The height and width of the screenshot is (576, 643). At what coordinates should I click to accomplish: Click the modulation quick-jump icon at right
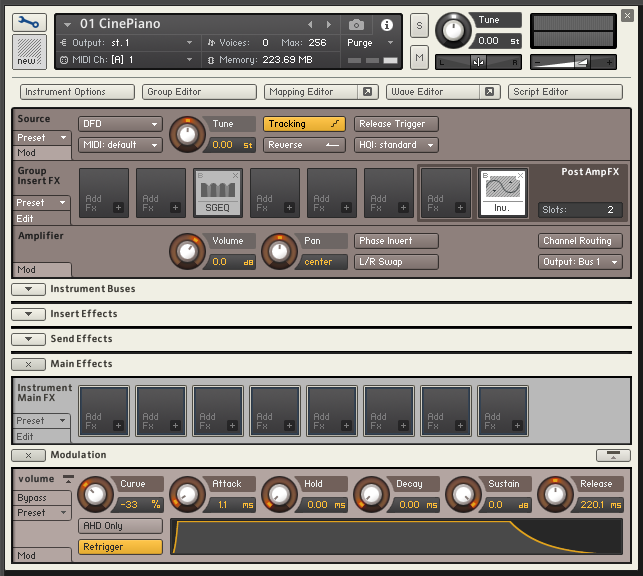click(613, 455)
